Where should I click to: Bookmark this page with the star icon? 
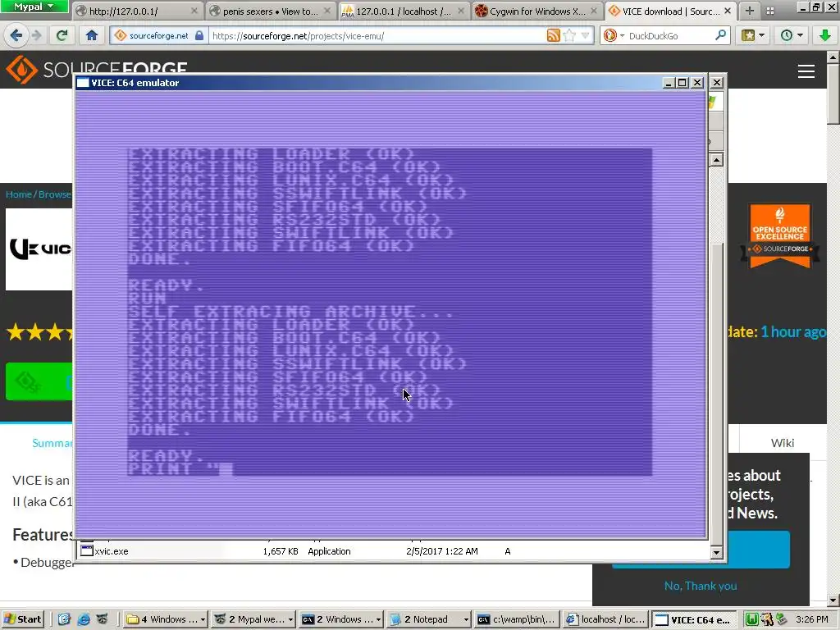click(x=570, y=36)
